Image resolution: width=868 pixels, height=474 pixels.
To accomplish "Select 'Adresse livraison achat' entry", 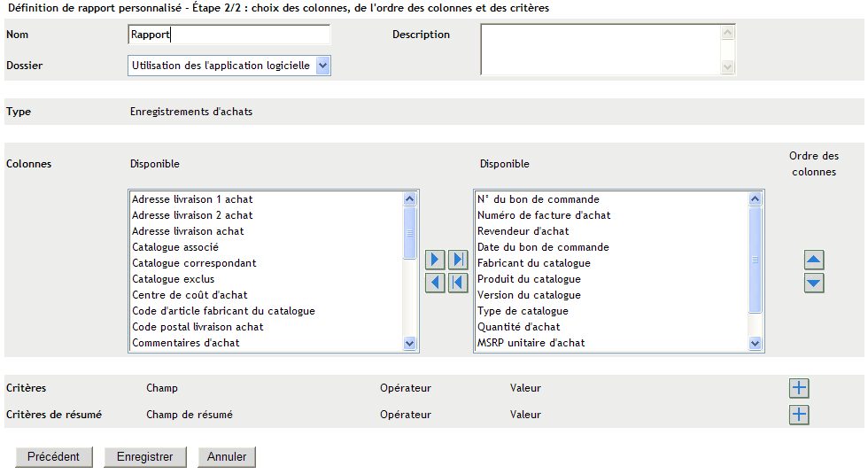I will click(267, 231).
